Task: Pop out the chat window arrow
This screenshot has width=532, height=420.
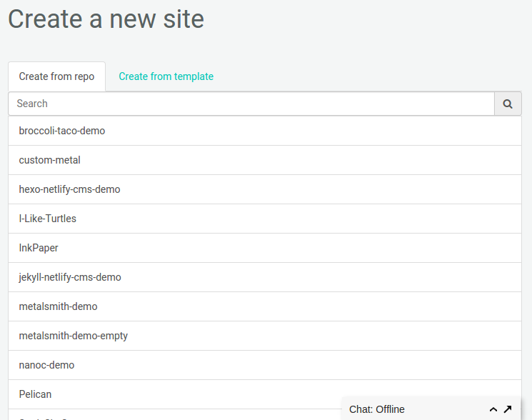Action: pos(508,409)
